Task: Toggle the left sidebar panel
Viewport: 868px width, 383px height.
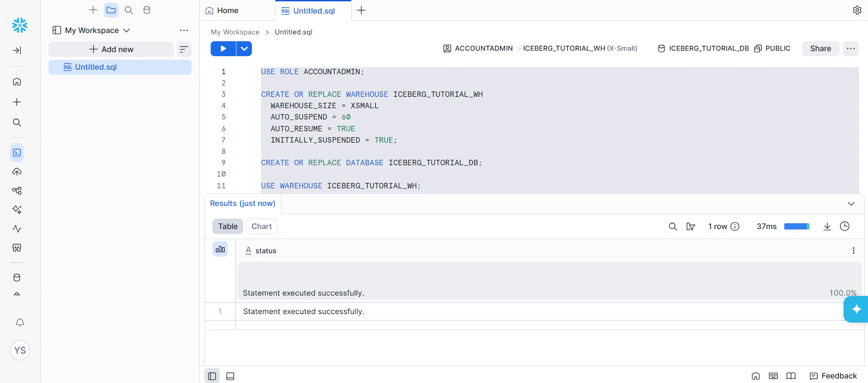Action: coord(212,376)
